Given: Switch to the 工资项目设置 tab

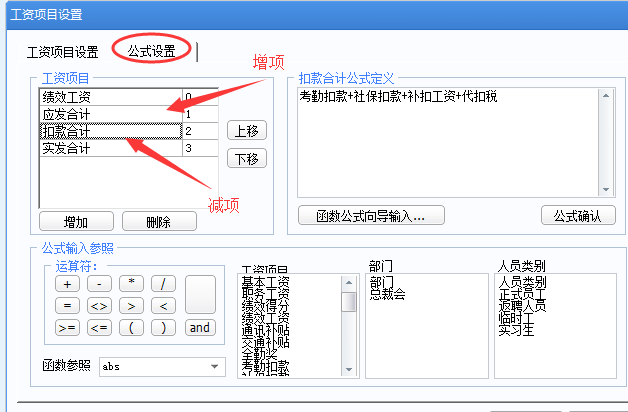Looking at the screenshot, I should [63, 52].
